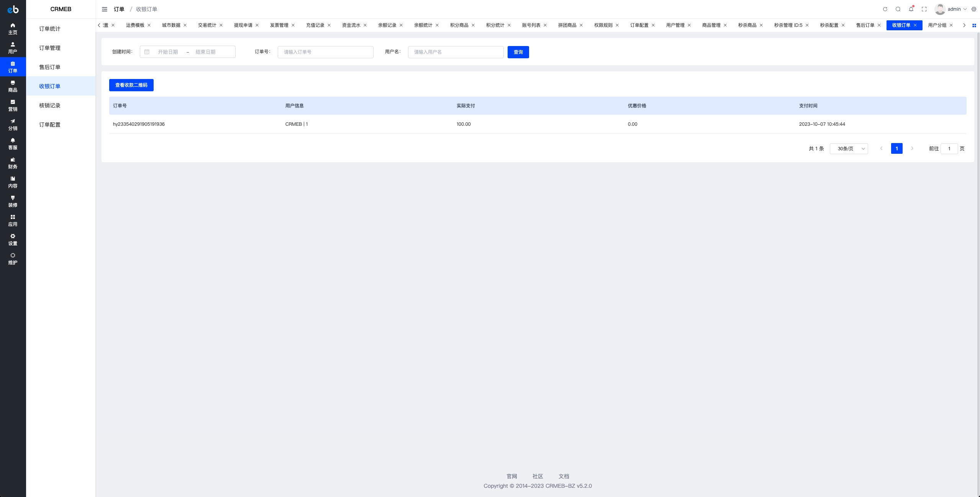Open the 用户 user sidebar icon
This screenshot has width=980, height=497.
click(13, 48)
